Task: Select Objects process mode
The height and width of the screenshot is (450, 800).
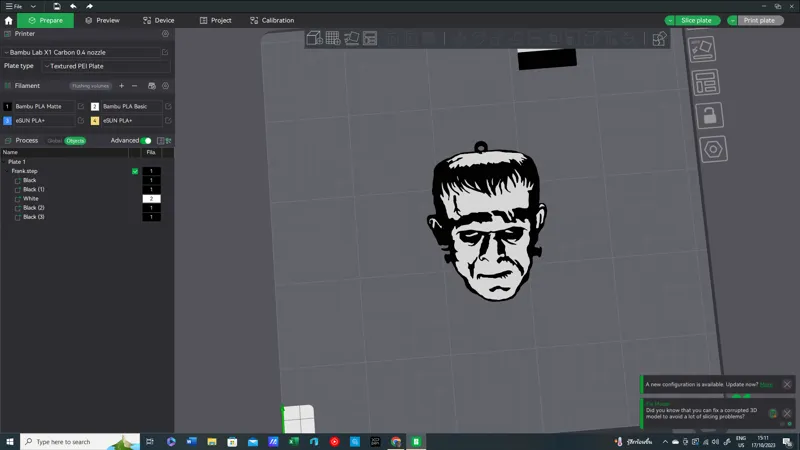Action: 75,141
